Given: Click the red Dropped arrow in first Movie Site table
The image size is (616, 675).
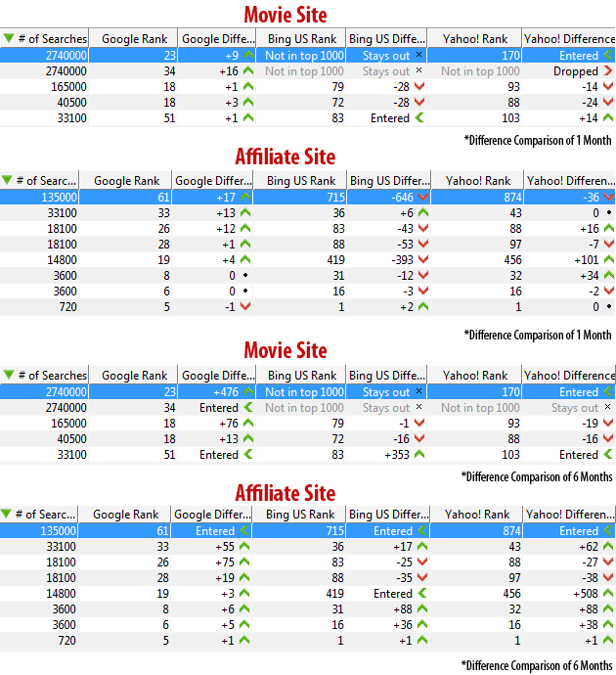Looking at the screenshot, I should coord(608,71).
